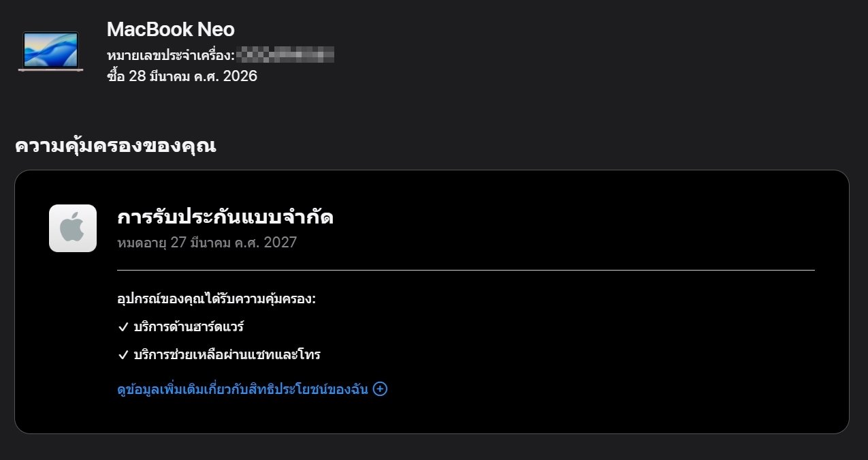Click the year 2027 in expiration line
The image size is (868, 460).
pos(280,243)
